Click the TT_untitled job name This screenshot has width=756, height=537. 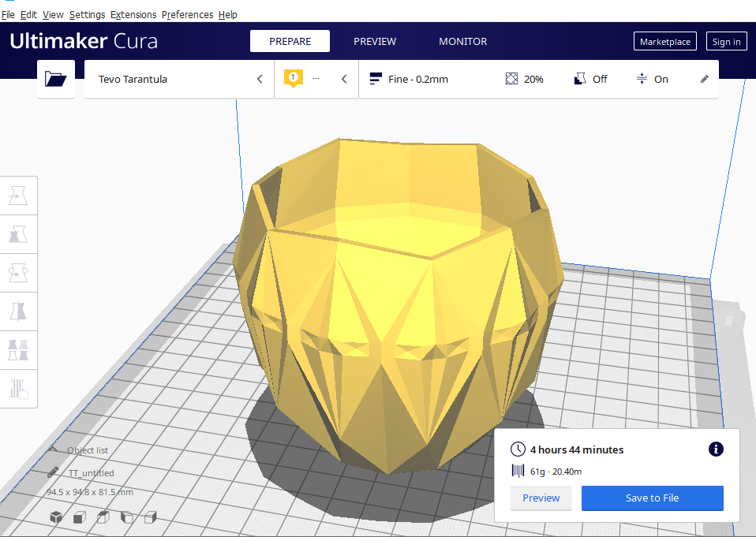[91, 473]
